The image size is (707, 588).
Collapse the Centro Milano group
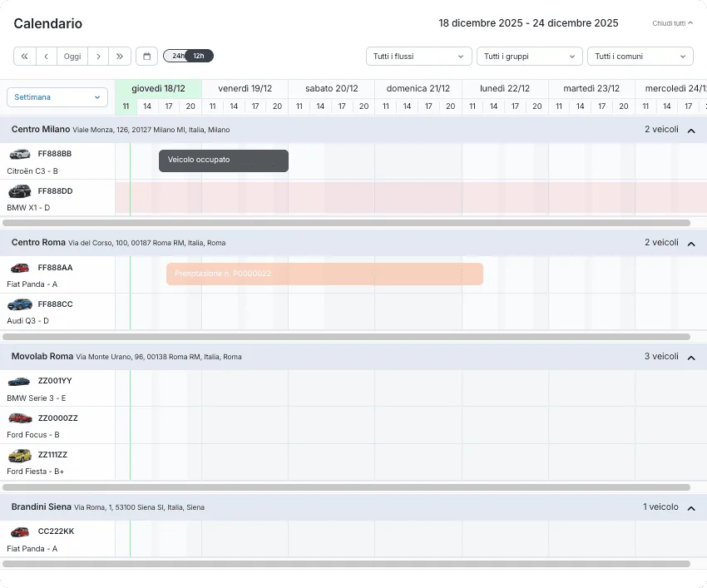click(x=690, y=131)
